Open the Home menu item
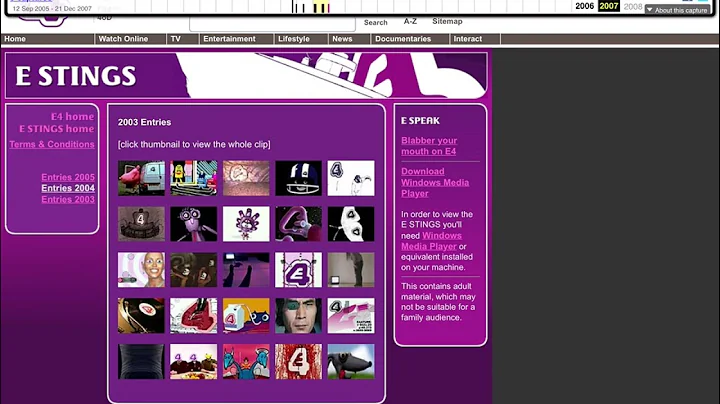 point(15,39)
